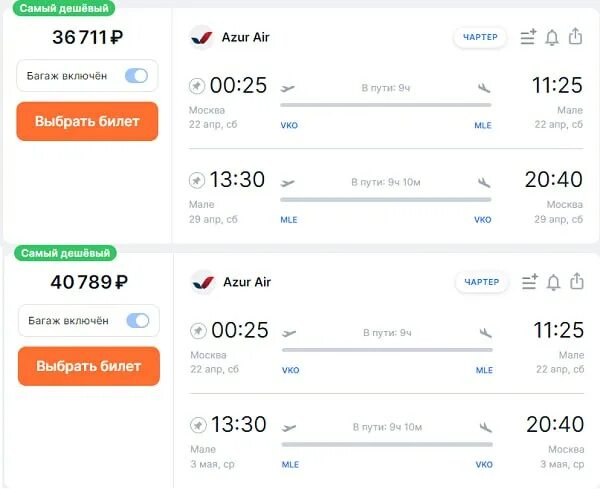Pin the 13:30 Male return on 3 мая

(x=198, y=425)
